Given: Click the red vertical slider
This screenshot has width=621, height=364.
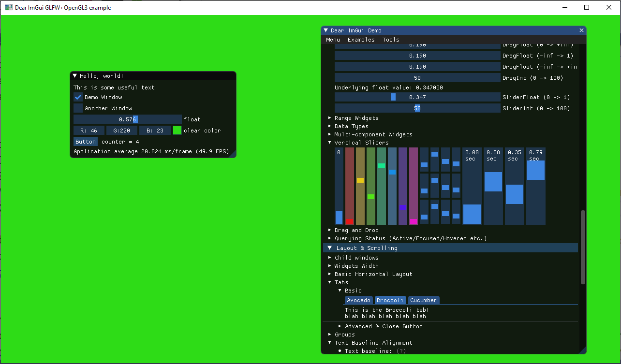Looking at the screenshot, I should 350,186.
